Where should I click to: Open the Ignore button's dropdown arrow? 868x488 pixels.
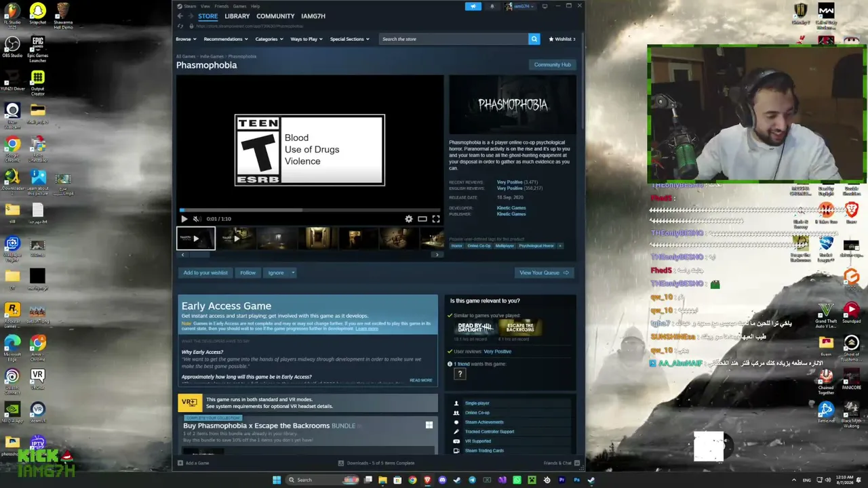pos(293,272)
